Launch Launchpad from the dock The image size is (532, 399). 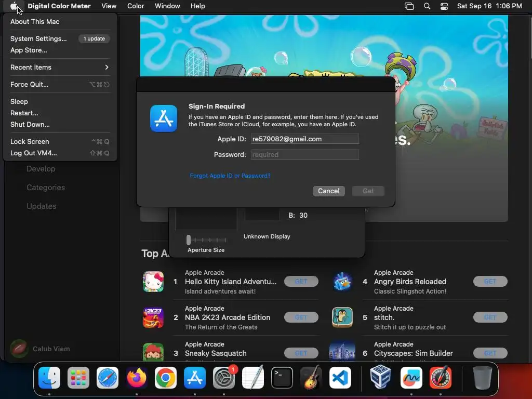pos(78,378)
